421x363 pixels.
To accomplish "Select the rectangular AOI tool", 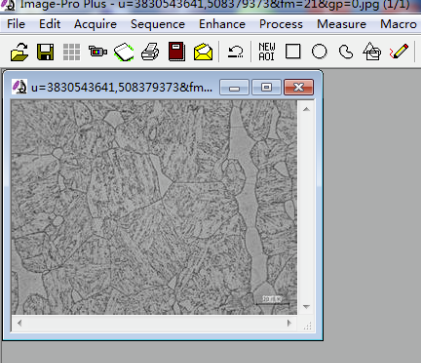I will 293,52.
